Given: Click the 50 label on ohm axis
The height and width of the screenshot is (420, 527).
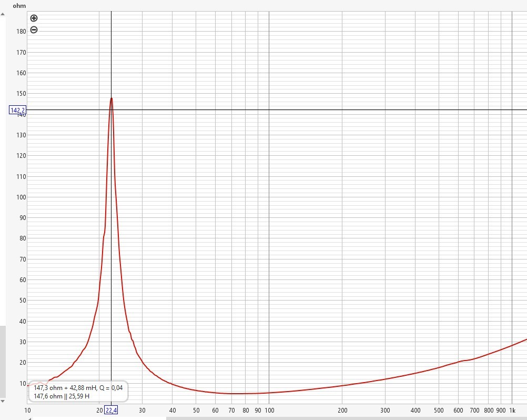Looking at the screenshot, I should [23, 301].
